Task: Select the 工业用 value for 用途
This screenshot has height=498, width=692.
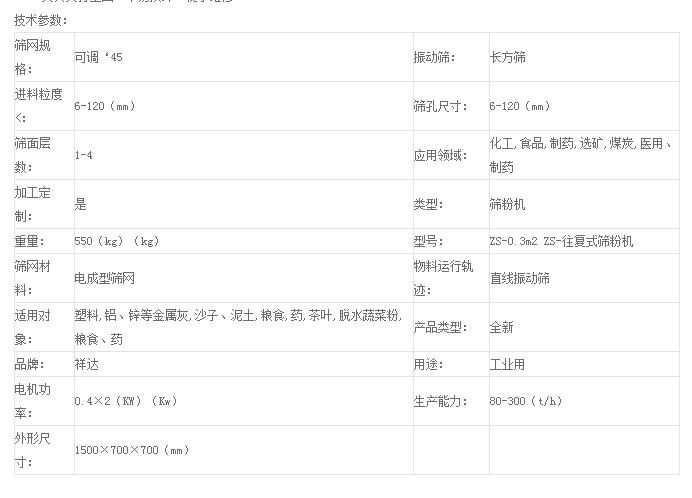Action: [x=507, y=364]
